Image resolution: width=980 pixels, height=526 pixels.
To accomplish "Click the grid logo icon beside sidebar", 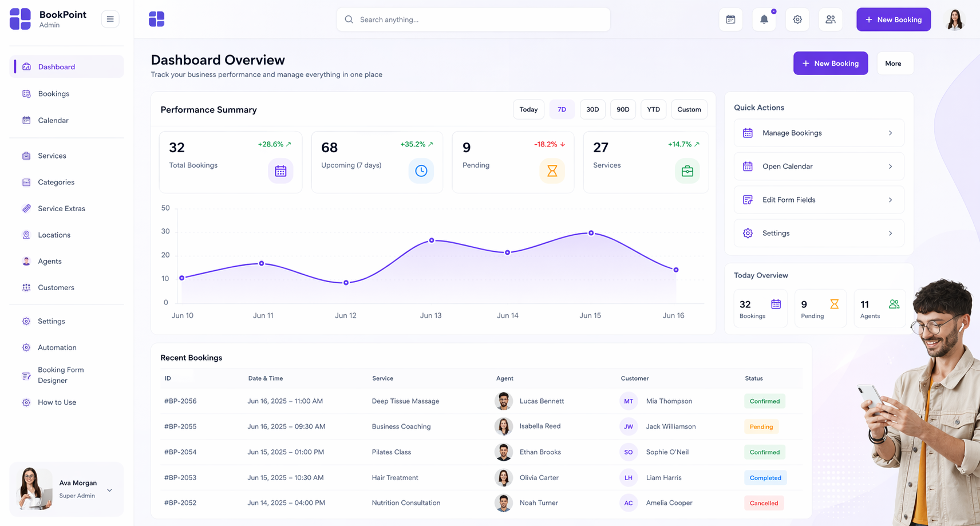I will coord(157,19).
